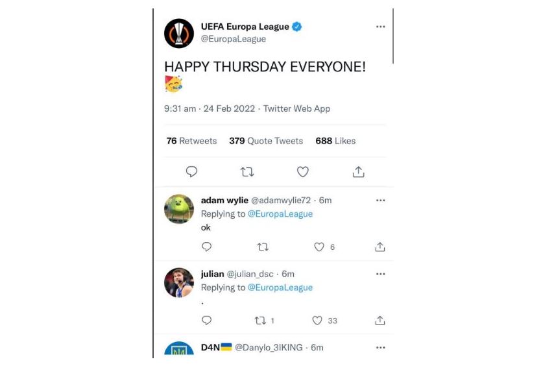Screen dimensions: 554x392
Task: Open the 688 Likes list
Action: coord(335,141)
